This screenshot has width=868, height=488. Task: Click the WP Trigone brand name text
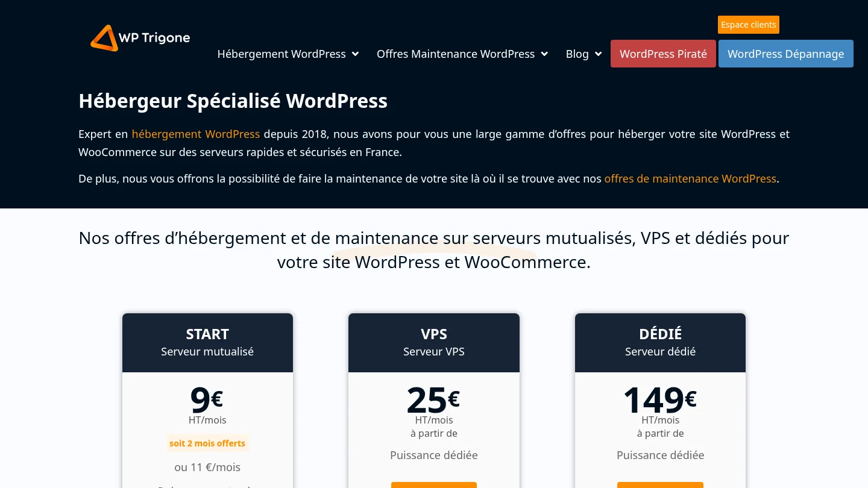(x=154, y=38)
